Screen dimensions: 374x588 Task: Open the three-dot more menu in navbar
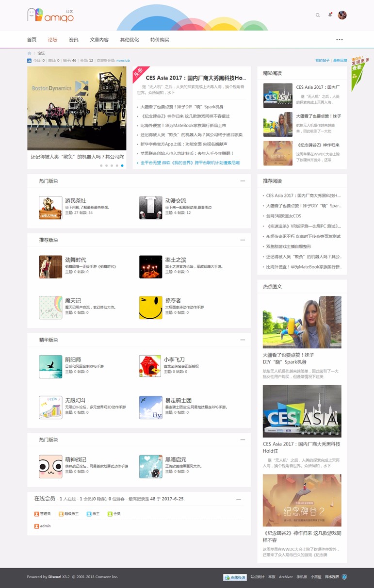[339, 40]
